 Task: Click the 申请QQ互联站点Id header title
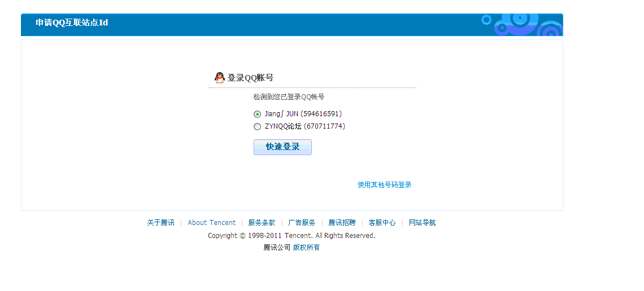pos(72,23)
